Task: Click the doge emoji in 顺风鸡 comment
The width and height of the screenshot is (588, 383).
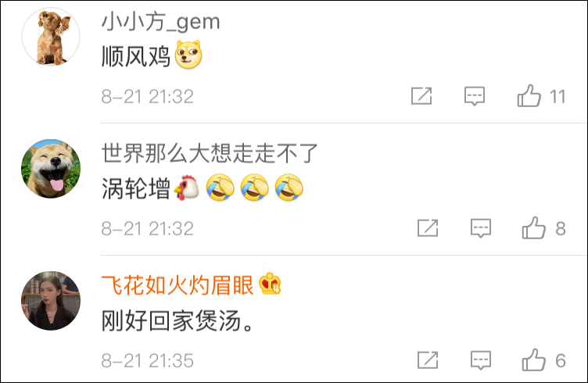Action: click(x=188, y=55)
